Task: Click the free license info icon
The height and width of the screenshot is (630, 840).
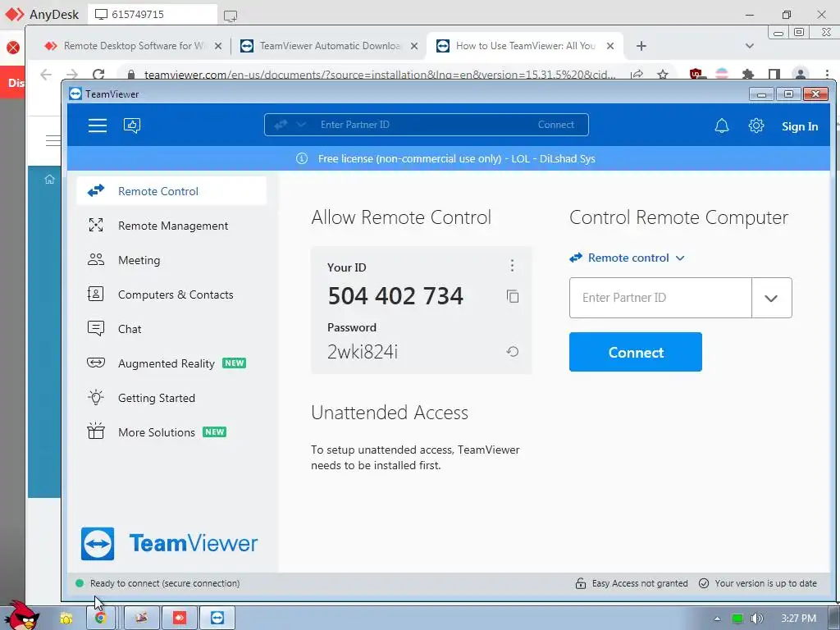Action: point(302,158)
